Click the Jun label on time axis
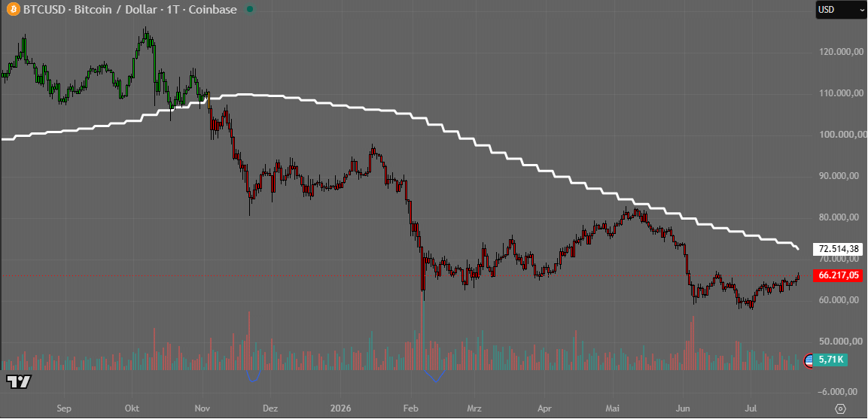The image size is (868, 419). (683, 409)
